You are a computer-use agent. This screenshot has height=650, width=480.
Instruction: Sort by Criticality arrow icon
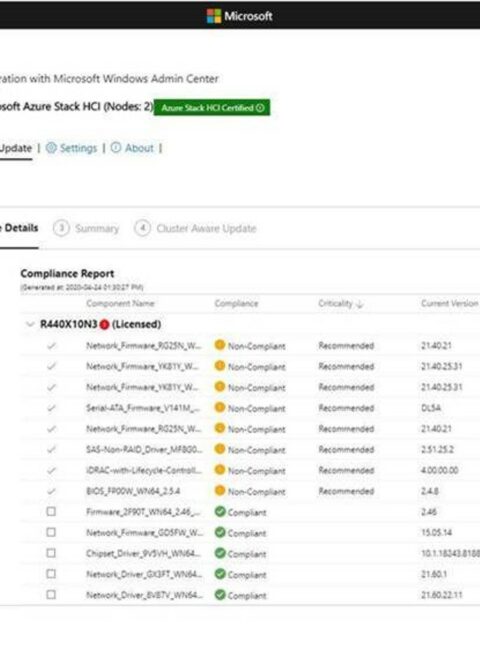(360, 304)
